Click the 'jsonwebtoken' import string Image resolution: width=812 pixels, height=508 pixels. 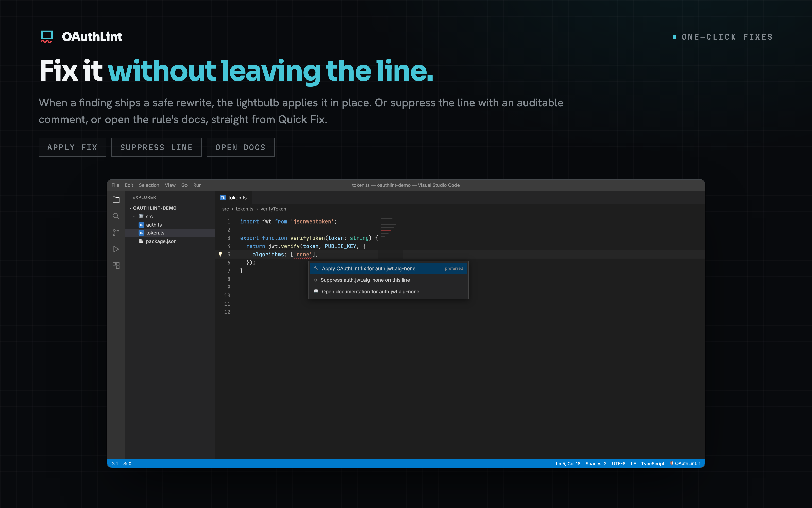(312, 221)
